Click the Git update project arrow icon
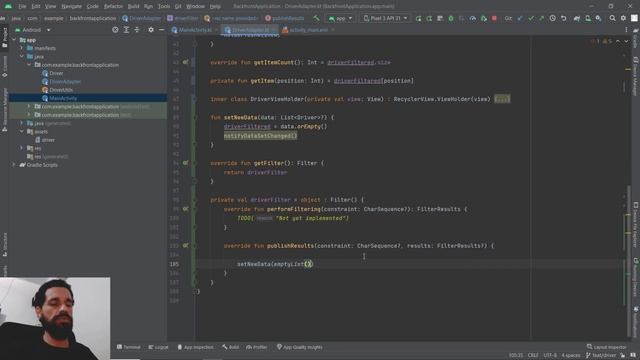Image resolution: width=640 pixels, height=360 pixels. point(520,18)
